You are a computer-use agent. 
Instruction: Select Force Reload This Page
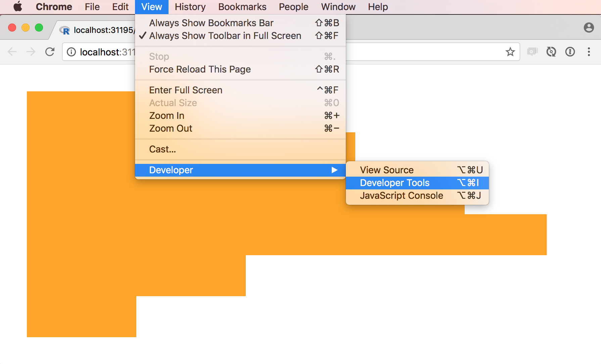click(240, 69)
